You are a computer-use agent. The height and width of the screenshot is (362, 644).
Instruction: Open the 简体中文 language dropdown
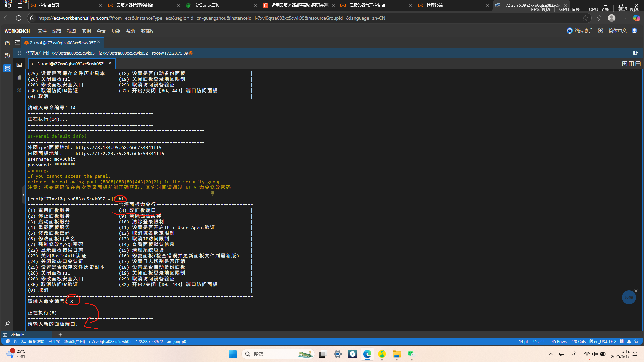(x=617, y=31)
